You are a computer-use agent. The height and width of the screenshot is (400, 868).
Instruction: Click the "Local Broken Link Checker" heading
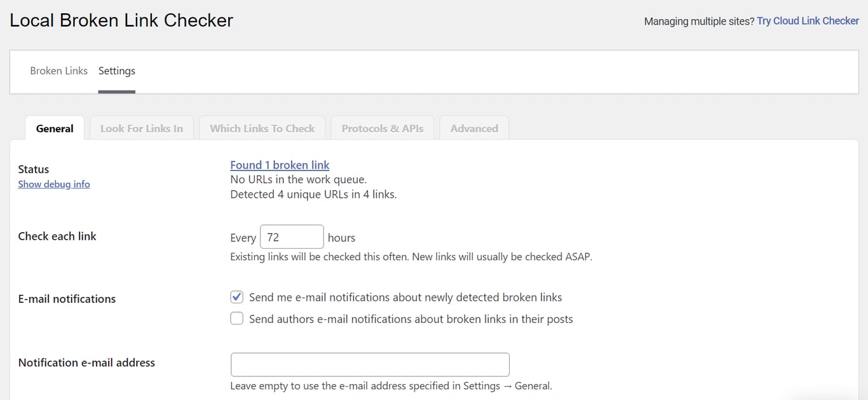[x=121, y=20]
